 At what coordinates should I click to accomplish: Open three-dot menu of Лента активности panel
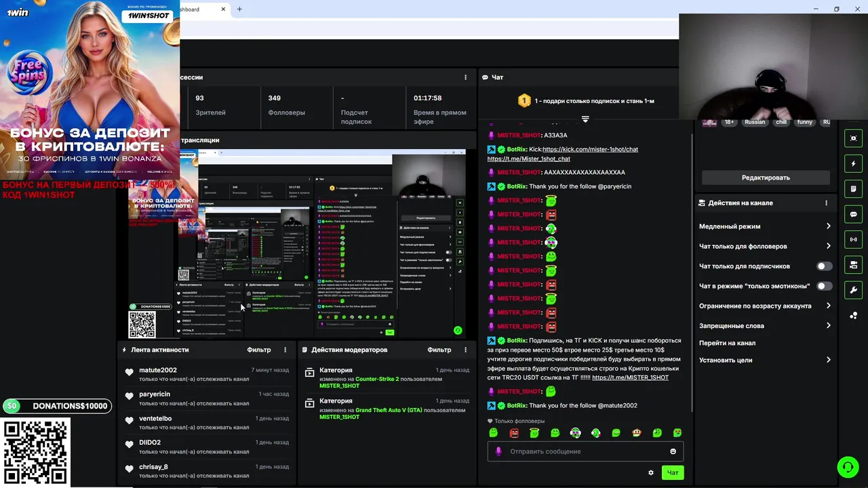point(285,350)
